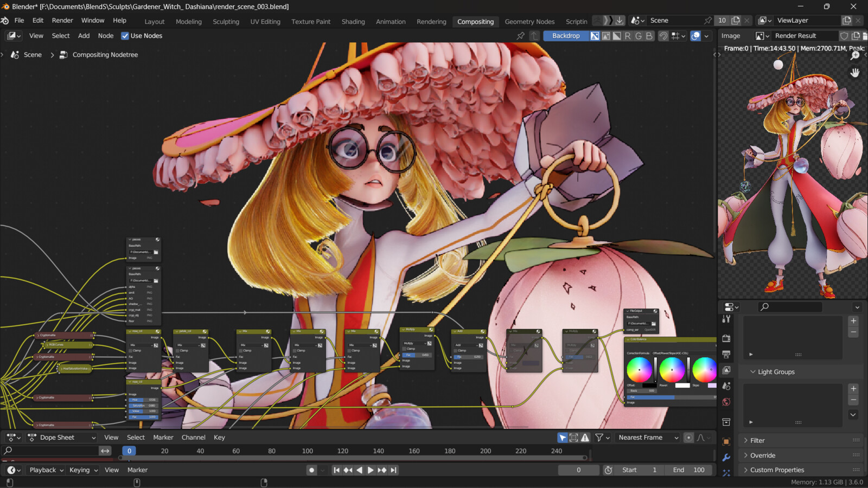Remove light group with minus button

click(x=853, y=400)
